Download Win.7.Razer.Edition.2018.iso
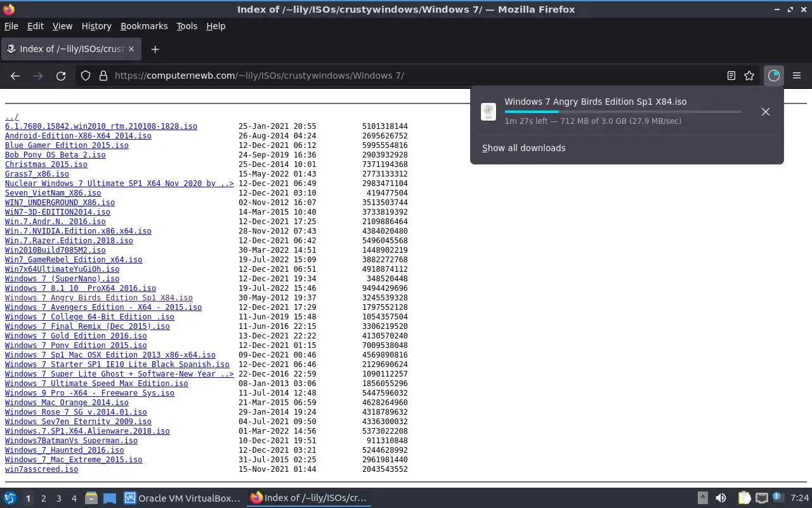Viewport: 812px width, 508px height. pyautogui.click(x=69, y=241)
